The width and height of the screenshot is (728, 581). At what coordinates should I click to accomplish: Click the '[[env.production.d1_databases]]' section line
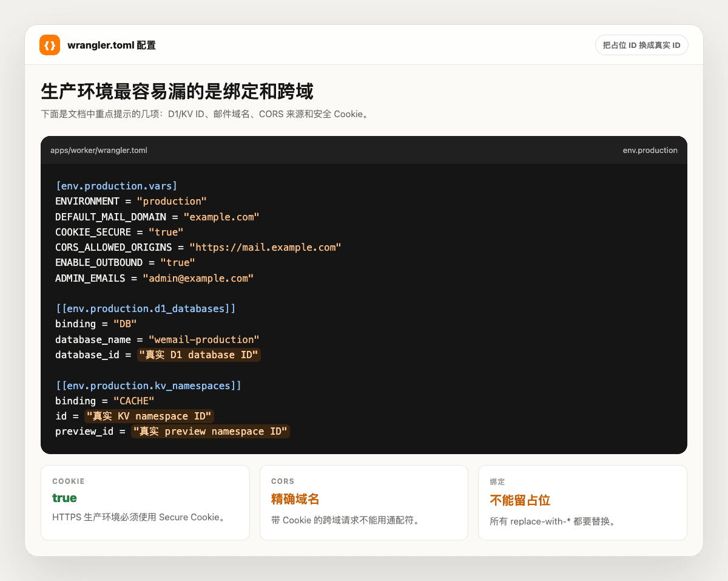click(146, 308)
